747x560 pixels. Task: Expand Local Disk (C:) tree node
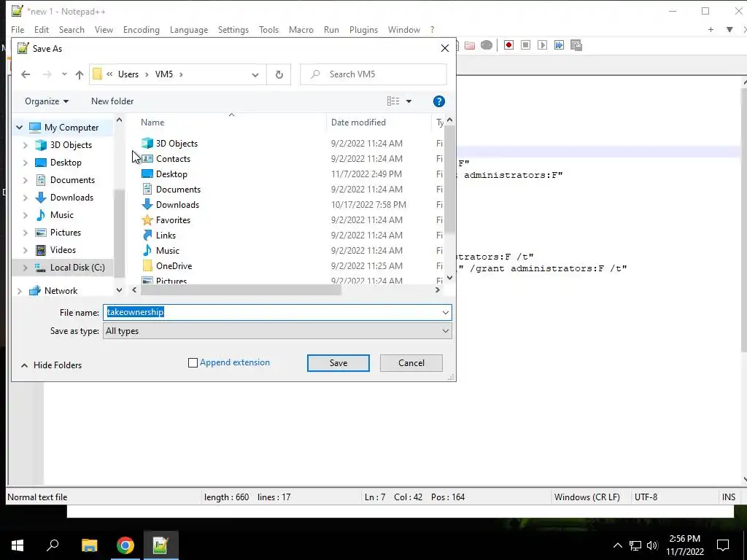[26, 268]
